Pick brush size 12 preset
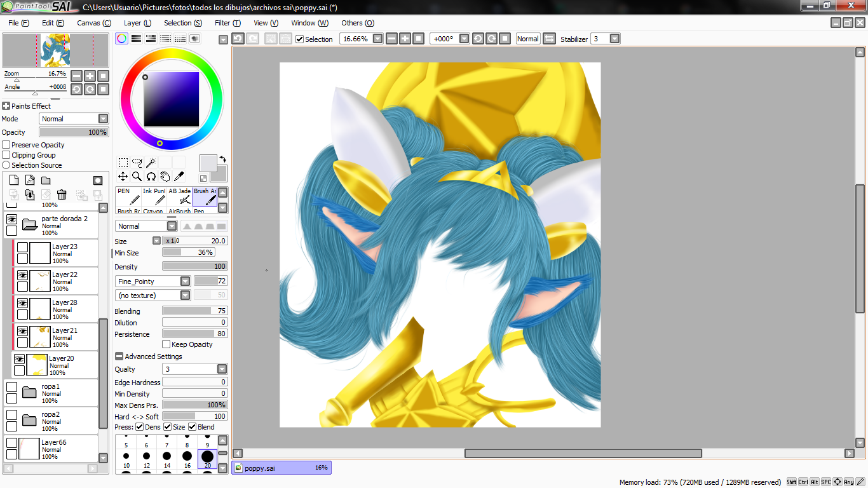This screenshot has width=868, height=488. tap(146, 459)
